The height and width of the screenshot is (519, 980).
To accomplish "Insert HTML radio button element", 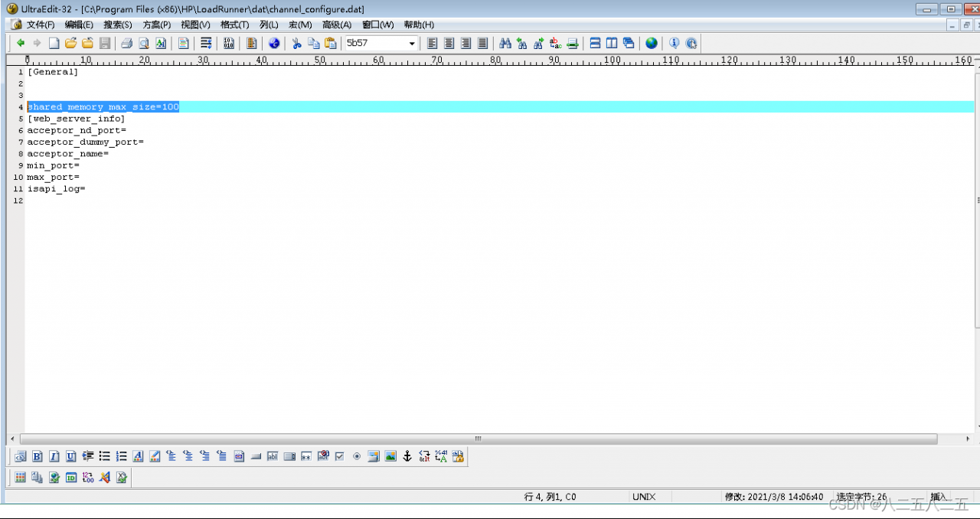I will click(357, 456).
